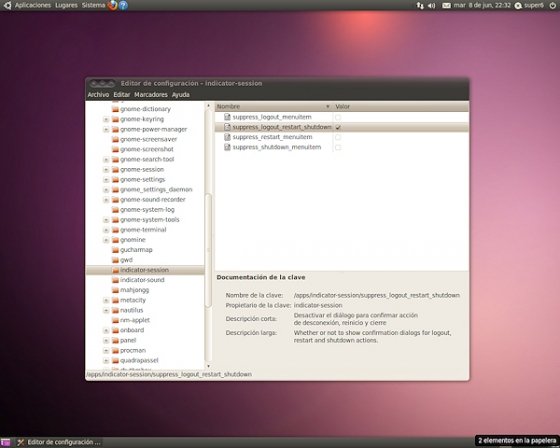Enable the suppress_logout_menuitem checkbox
The width and height of the screenshot is (560, 448).
point(338,117)
